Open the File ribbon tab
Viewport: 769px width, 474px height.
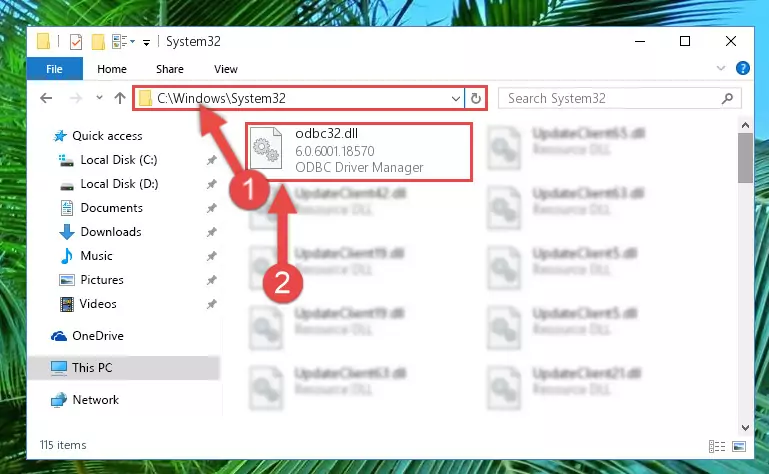pos(54,69)
